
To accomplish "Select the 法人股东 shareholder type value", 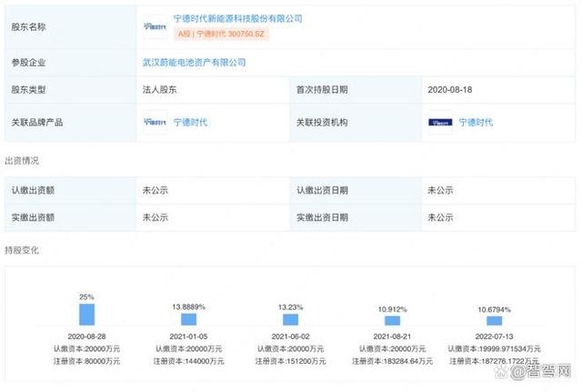I will click(x=160, y=90).
